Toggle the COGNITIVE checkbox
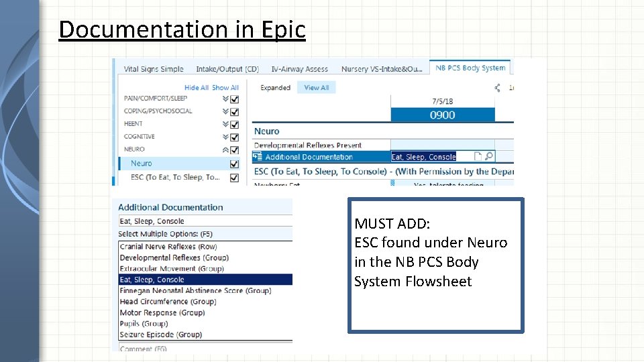The height and width of the screenshot is (362, 644). (235, 137)
